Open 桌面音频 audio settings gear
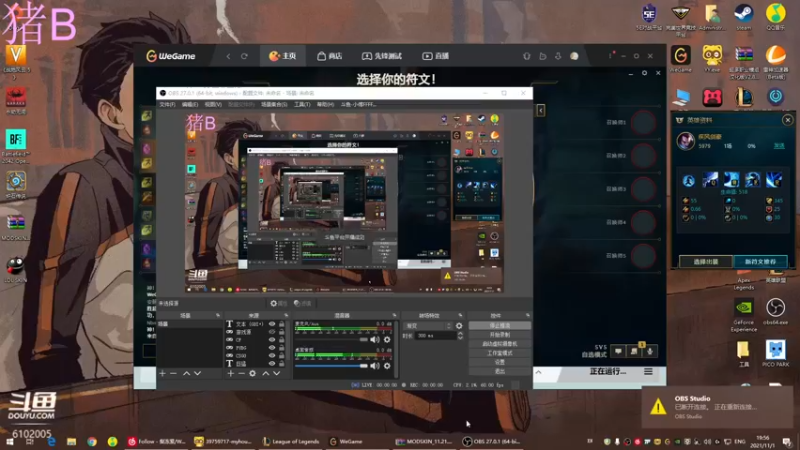800x450 pixels. click(x=387, y=365)
